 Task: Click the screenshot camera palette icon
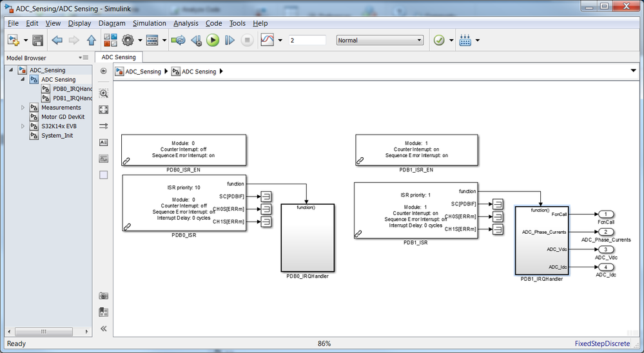(104, 296)
